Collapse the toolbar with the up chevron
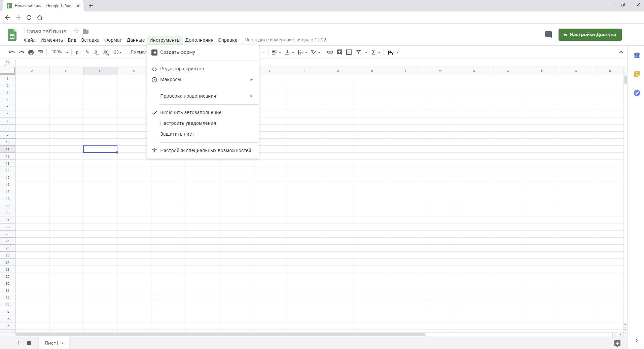Image resolution: width=644 pixels, height=349 pixels. (x=621, y=52)
